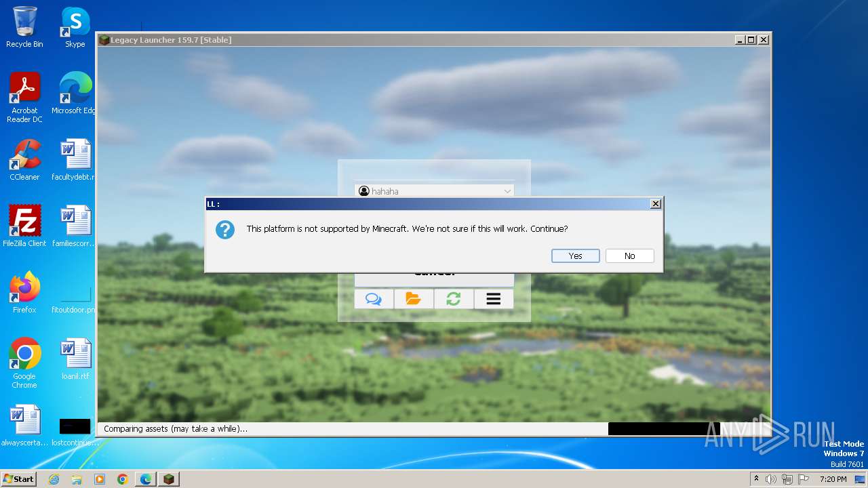Confirm with the Yes button

pos(575,256)
